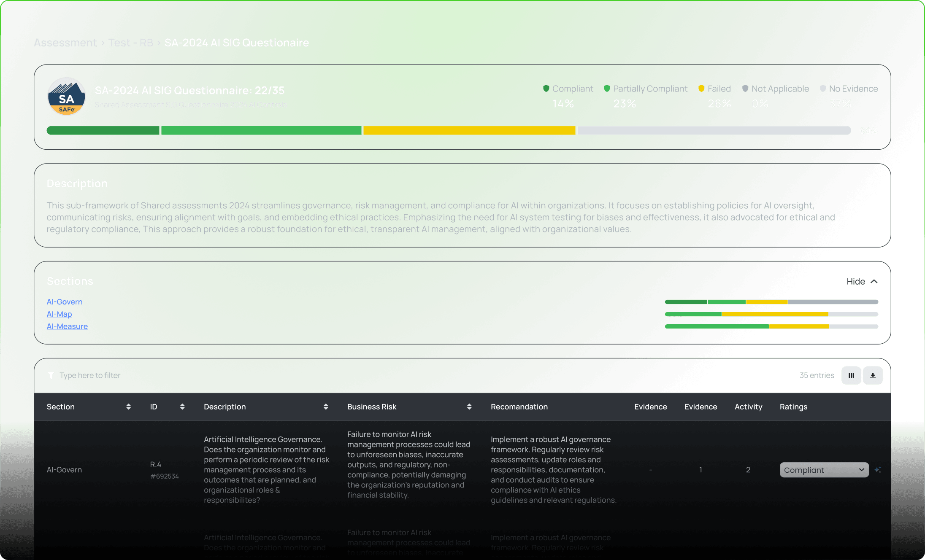Click the download export icon near 35 entries
925x560 pixels.
[873, 375]
